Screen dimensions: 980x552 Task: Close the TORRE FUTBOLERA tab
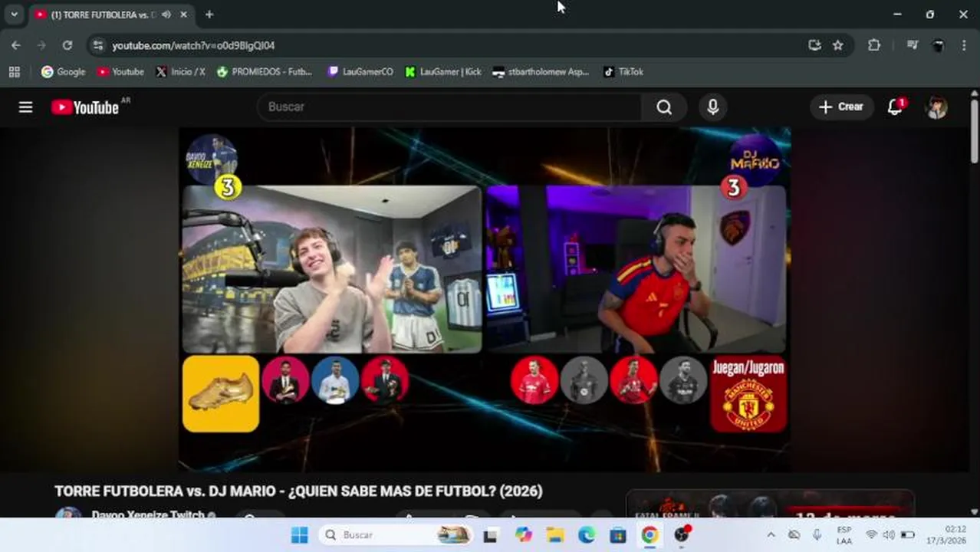tap(183, 15)
